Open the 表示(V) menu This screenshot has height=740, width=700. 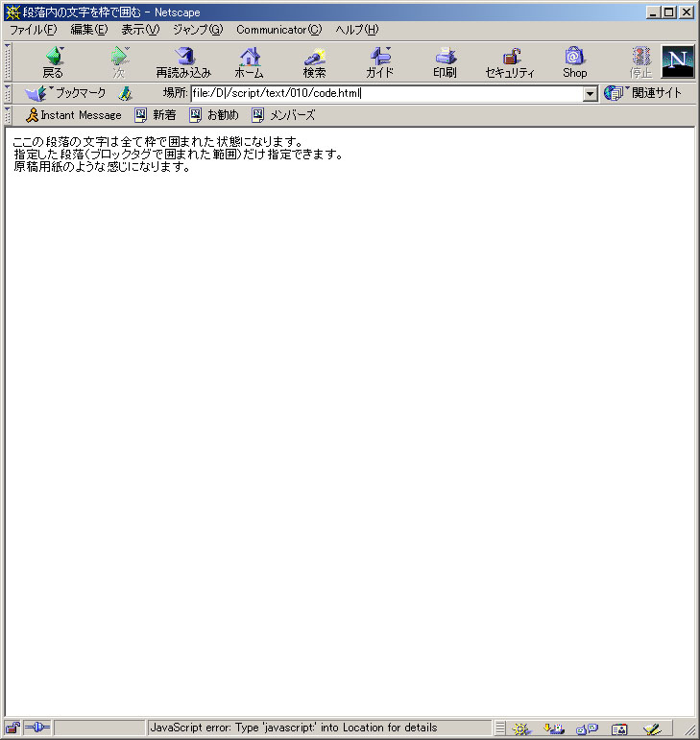[140, 30]
